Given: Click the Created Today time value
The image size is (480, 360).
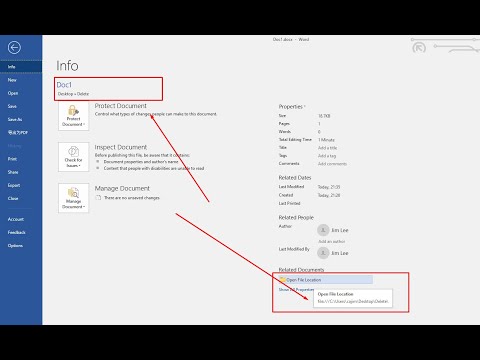Looking at the screenshot, I should coord(329,195).
